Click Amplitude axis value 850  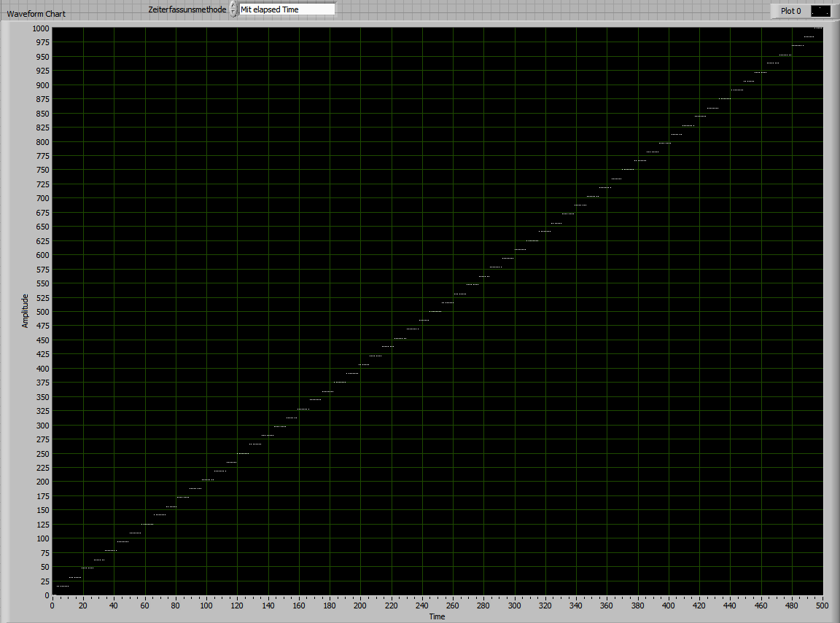(43, 114)
